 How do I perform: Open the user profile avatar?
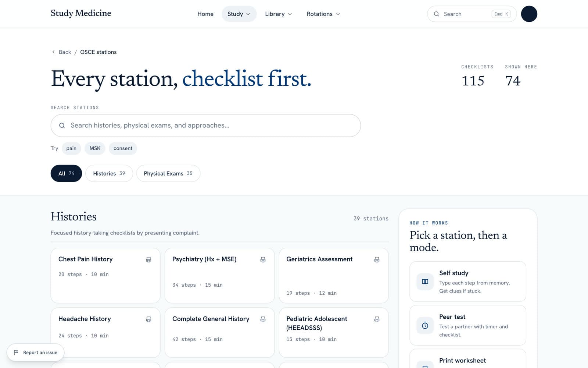coord(529,14)
